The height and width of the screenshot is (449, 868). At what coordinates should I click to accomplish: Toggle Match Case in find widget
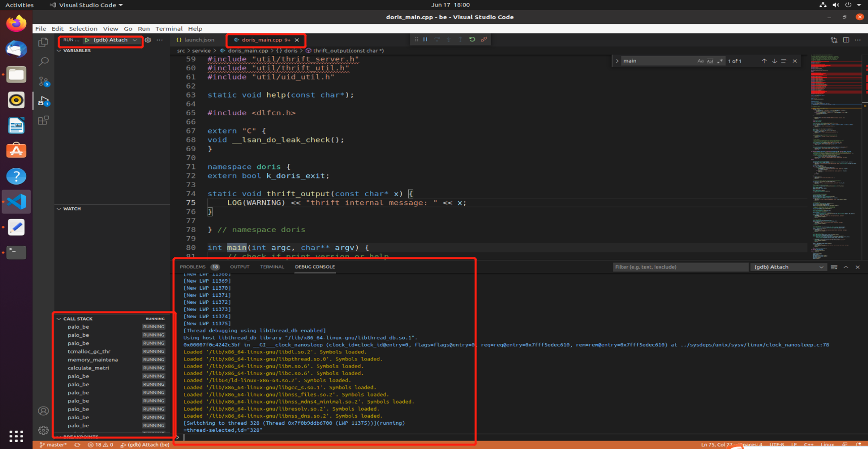[700, 61]
